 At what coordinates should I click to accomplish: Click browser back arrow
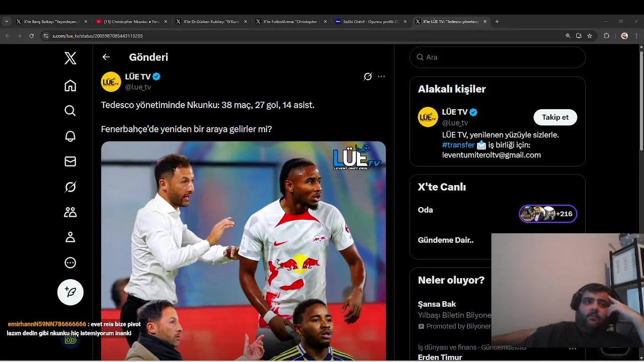pos(7,36)
